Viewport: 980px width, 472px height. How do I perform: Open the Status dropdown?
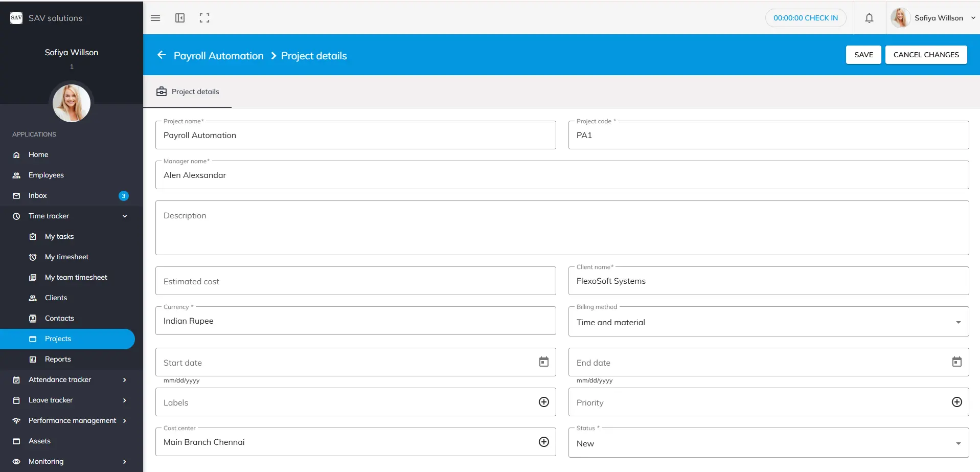(x=958, y=444)
